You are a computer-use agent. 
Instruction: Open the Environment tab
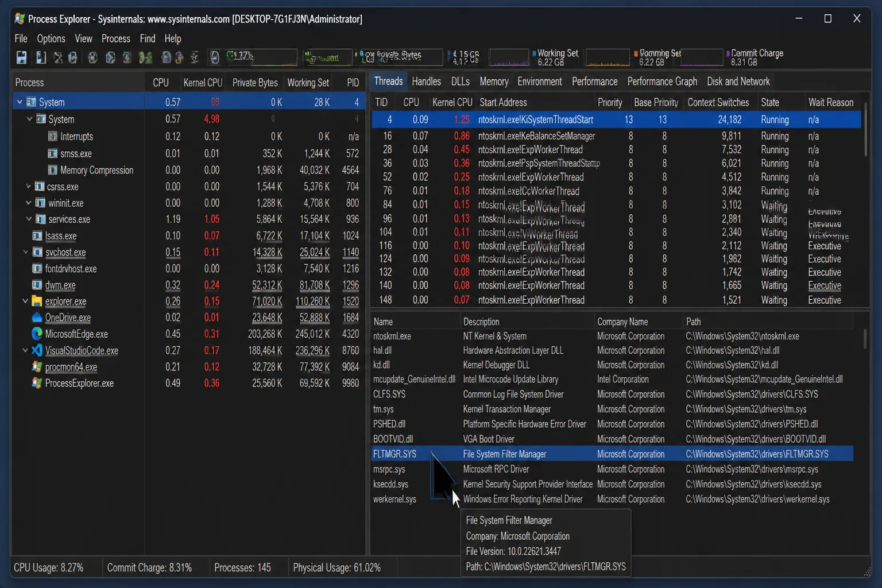[540, 82]
